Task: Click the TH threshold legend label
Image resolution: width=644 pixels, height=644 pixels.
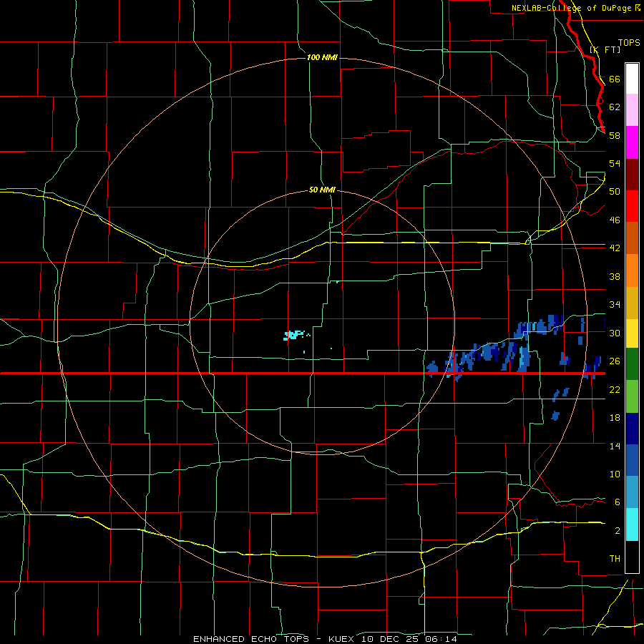Action: pyautogui.click(x=615, y=558)
